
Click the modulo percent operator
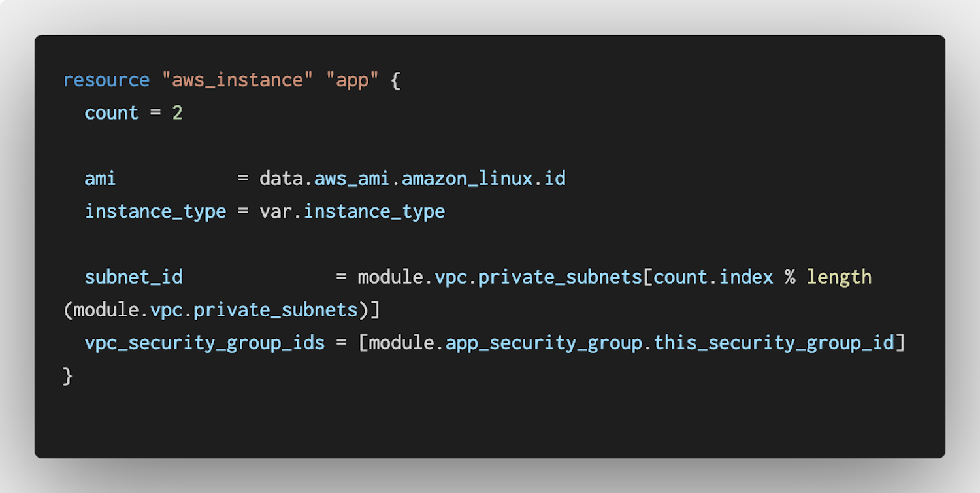[x=790, y=277]
